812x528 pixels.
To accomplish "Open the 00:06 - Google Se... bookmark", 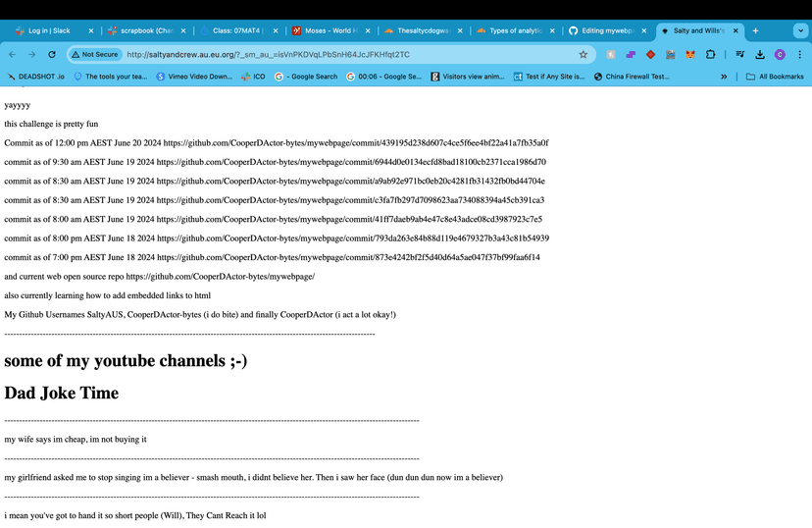I will coord(384,77).
